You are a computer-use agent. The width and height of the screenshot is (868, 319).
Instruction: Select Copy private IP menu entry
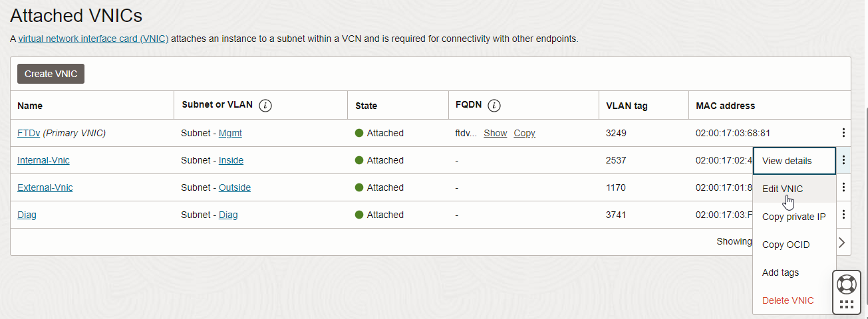pyautogui.click(x=794, y=217)
